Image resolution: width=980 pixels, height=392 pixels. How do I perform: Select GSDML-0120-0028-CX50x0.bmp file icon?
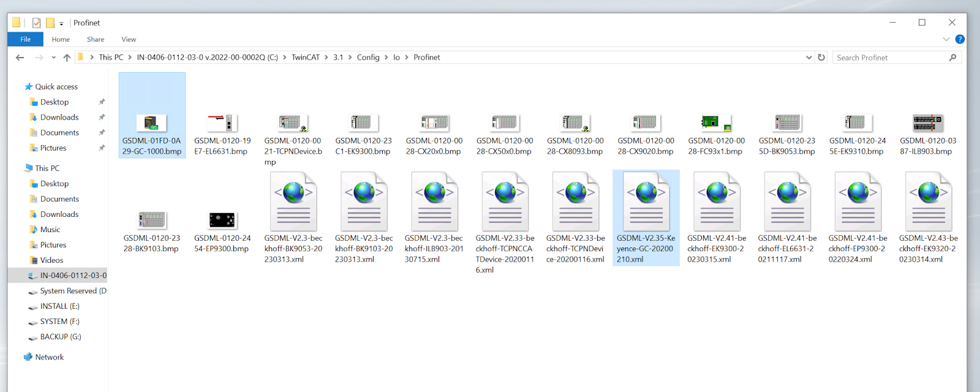point(505,123)
